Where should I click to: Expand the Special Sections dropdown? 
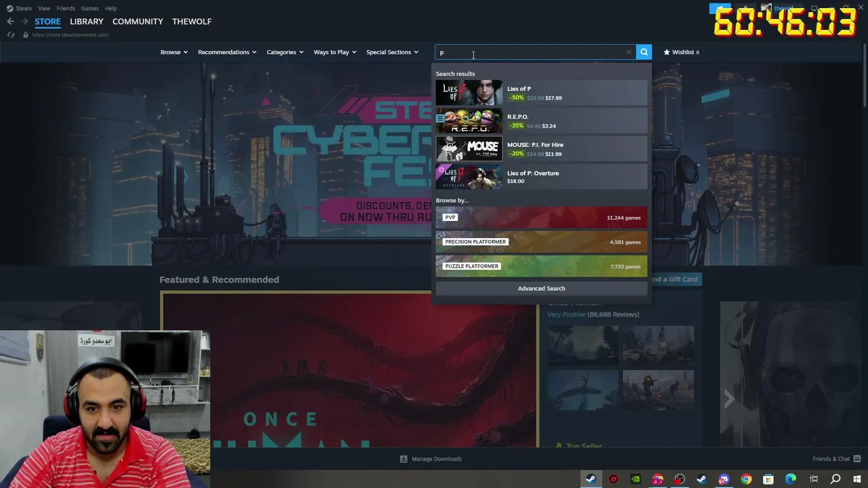393,52
